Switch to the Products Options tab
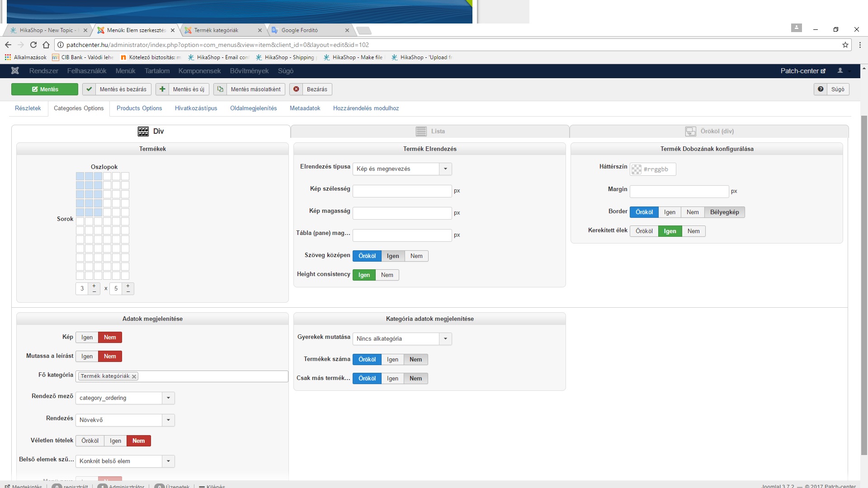This screenshot has height=488, width=868. 139,108
